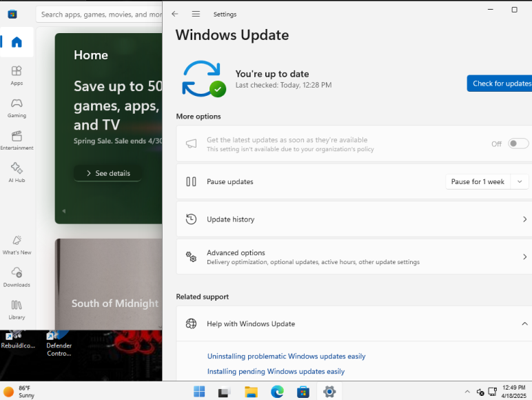Go to previous banner in Store carousel
Image resolution: width=532 pixels, height=400 pixels.
click(64, 211)
